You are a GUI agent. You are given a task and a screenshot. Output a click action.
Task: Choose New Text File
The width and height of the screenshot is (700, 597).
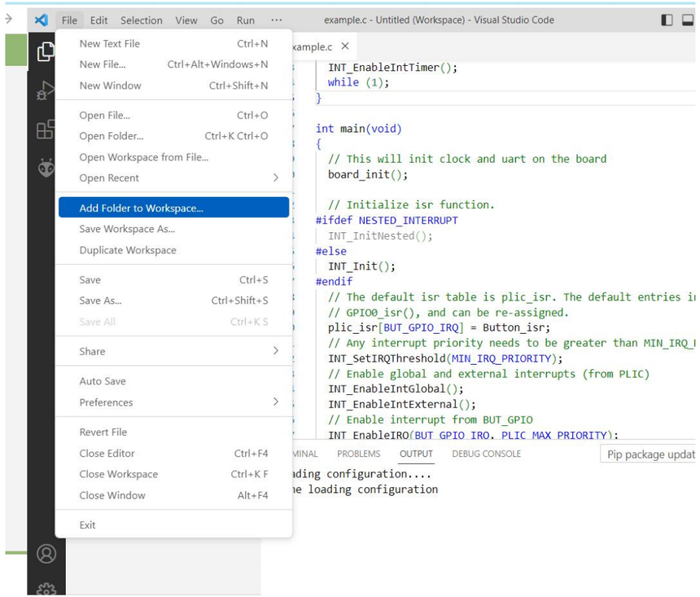click(x=173, y=44)
